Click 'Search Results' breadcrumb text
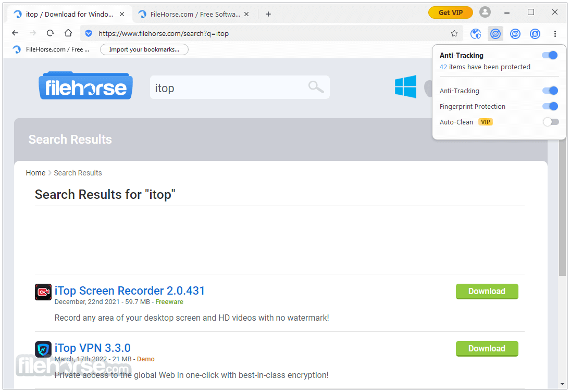This screenshot has height=392, width=570. [78, 173]
